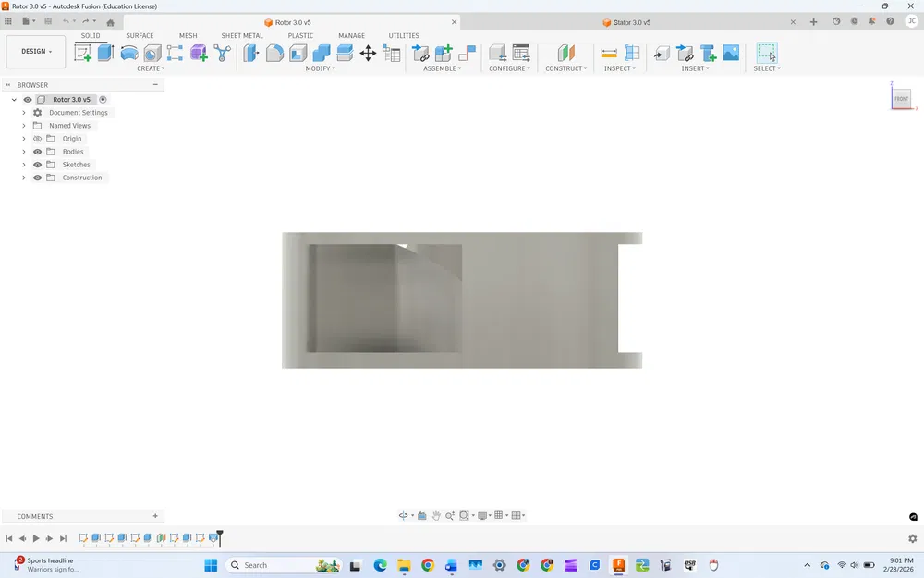Hide the Construction folder
The image size is (924, 578).
(37, 178)
